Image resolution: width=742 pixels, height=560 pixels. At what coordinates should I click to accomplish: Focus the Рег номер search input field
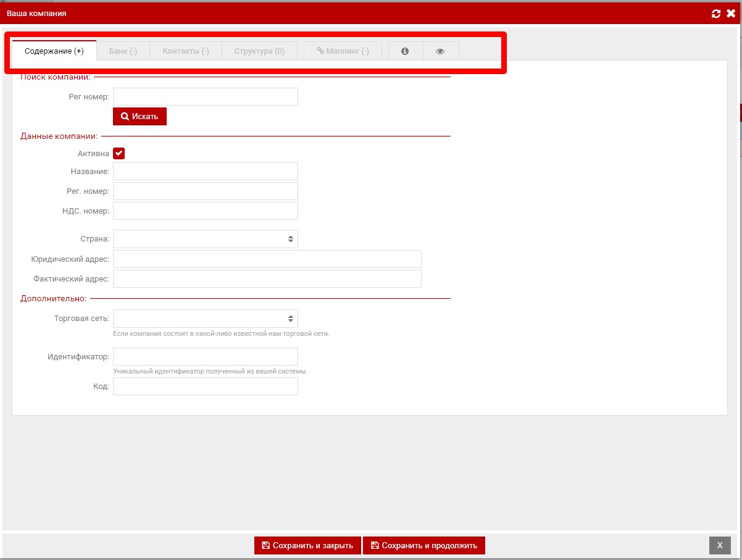coord(205,97)
